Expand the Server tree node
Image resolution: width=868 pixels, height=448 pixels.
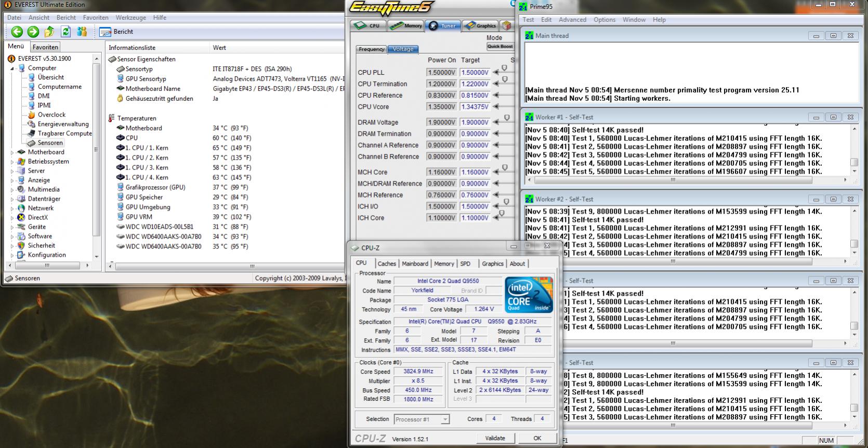coord(12,171)
